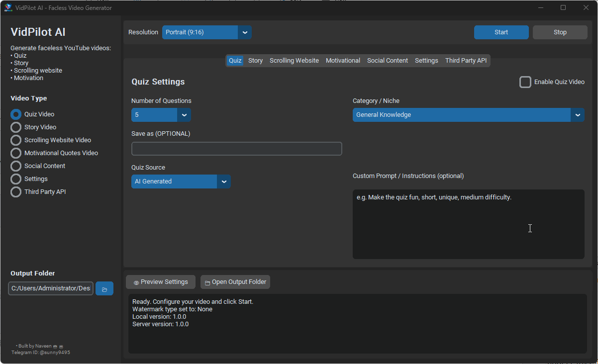
Task: Switch to the Story tab
Action: (255, 60)
